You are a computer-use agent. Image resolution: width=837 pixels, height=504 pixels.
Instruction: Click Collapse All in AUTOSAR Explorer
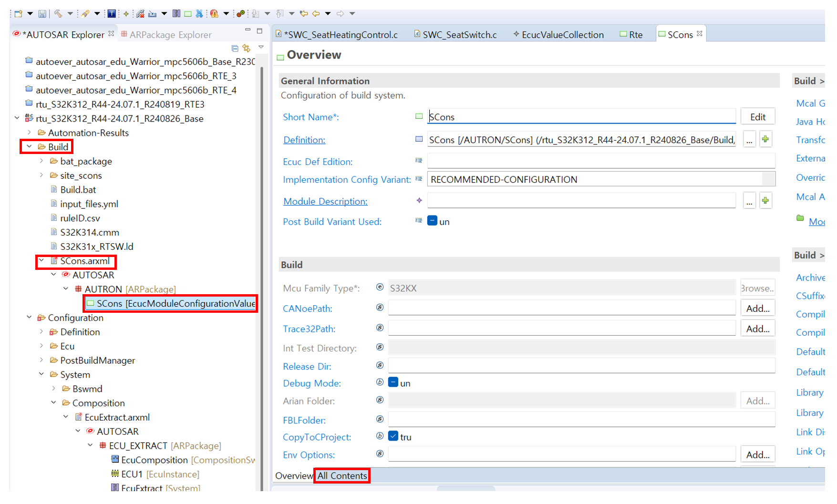click(235, 48)
